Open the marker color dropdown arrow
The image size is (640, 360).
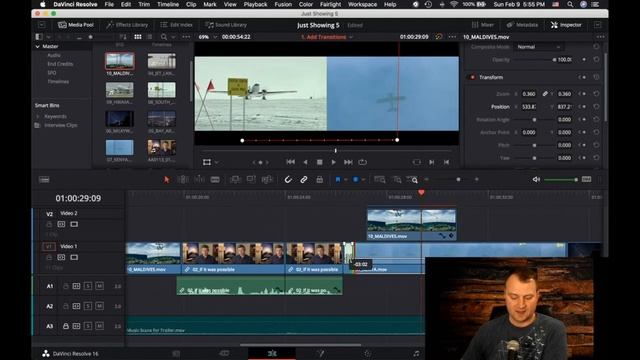tap(363, 180)
